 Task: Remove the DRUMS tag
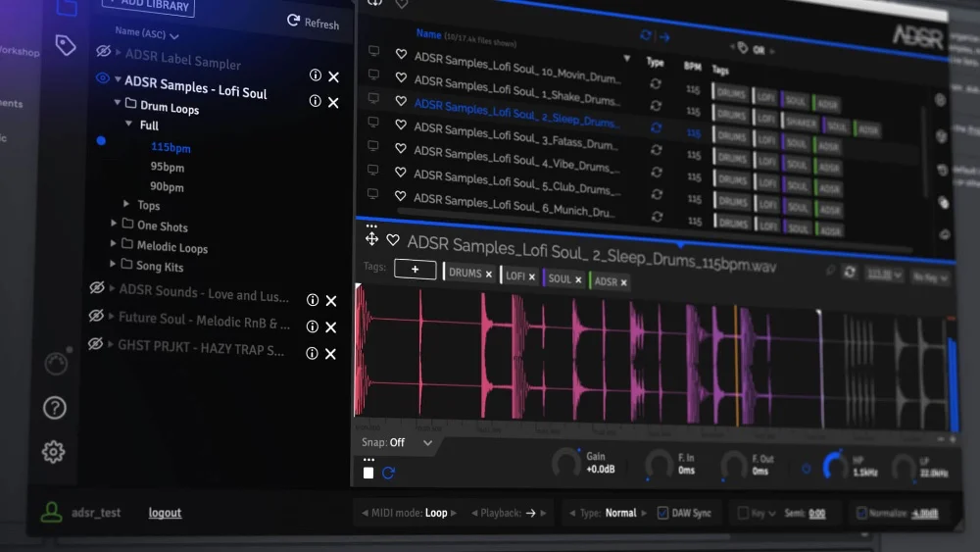click(489, 274)
